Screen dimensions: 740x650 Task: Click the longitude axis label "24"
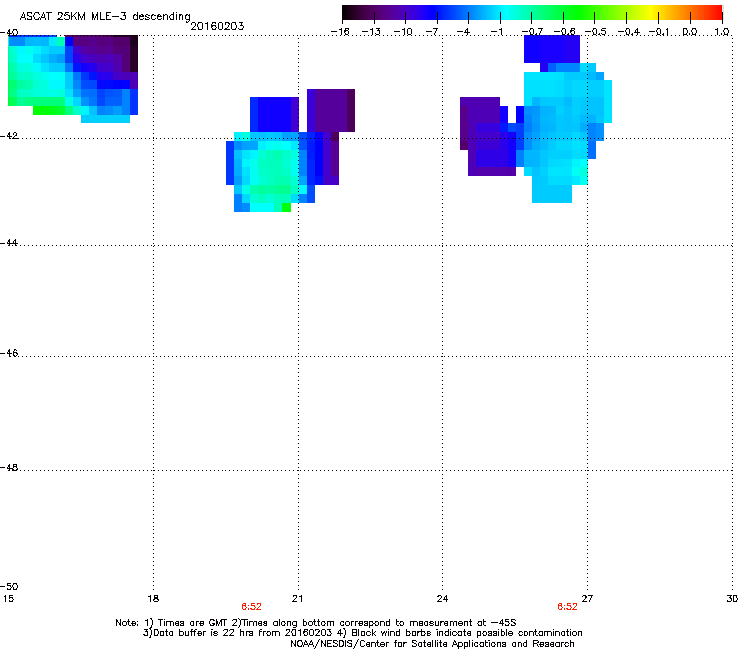click(442, 599)
